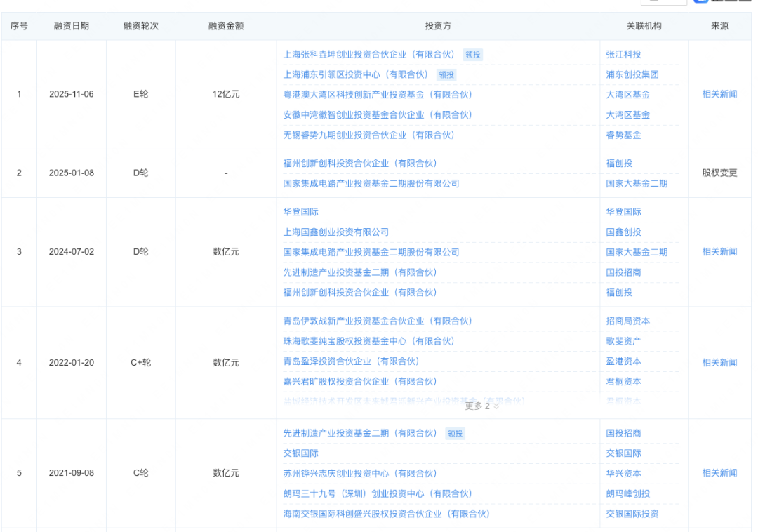Select the 融资日期 column header
The height and width of the screenshot is (532, 758).
coord(72,26)
